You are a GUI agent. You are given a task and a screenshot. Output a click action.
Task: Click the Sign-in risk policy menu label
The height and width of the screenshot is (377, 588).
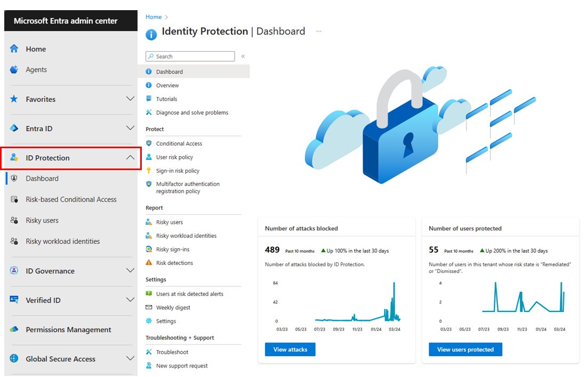[178, 170]
